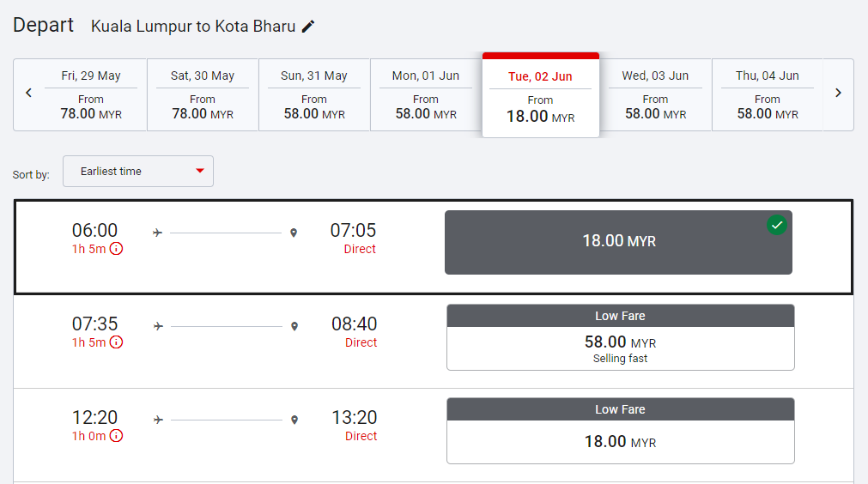This screenshot has width=868, height=484.
Task: Click info icon for 07:35 flight duration
Action: 116,342
